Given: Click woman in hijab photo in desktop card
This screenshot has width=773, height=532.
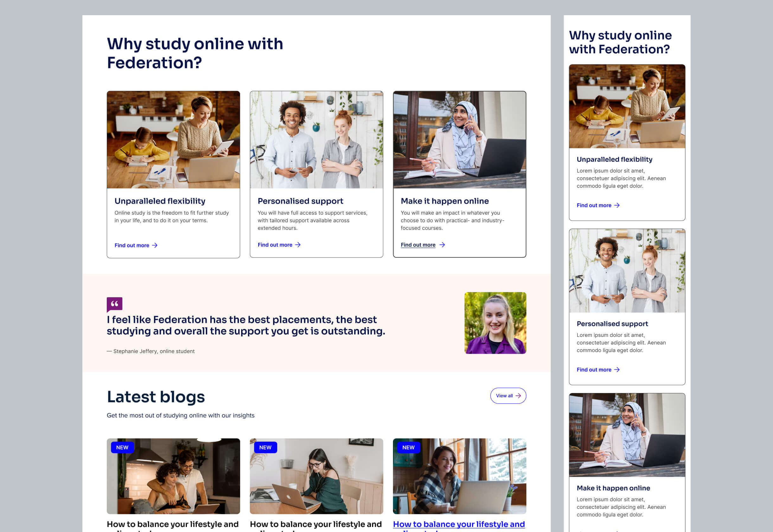Looking at the screenshot, I should [x=460, y=140].
